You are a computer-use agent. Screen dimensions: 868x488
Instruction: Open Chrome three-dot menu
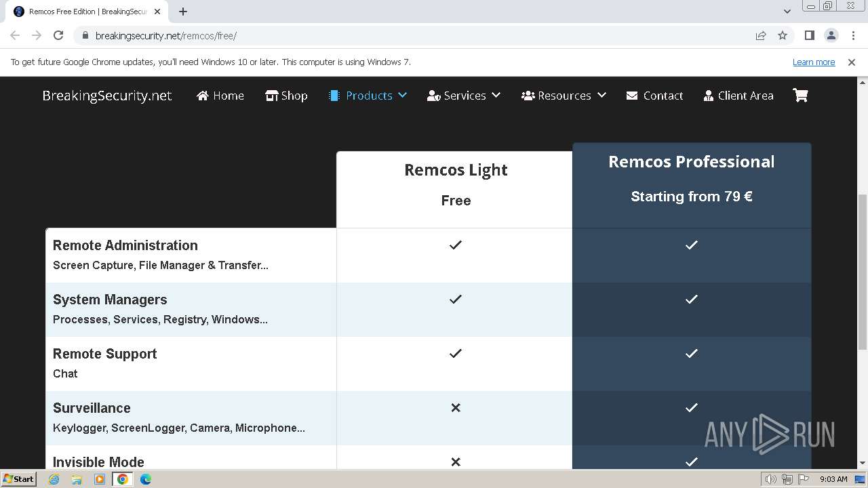(852, 36)
